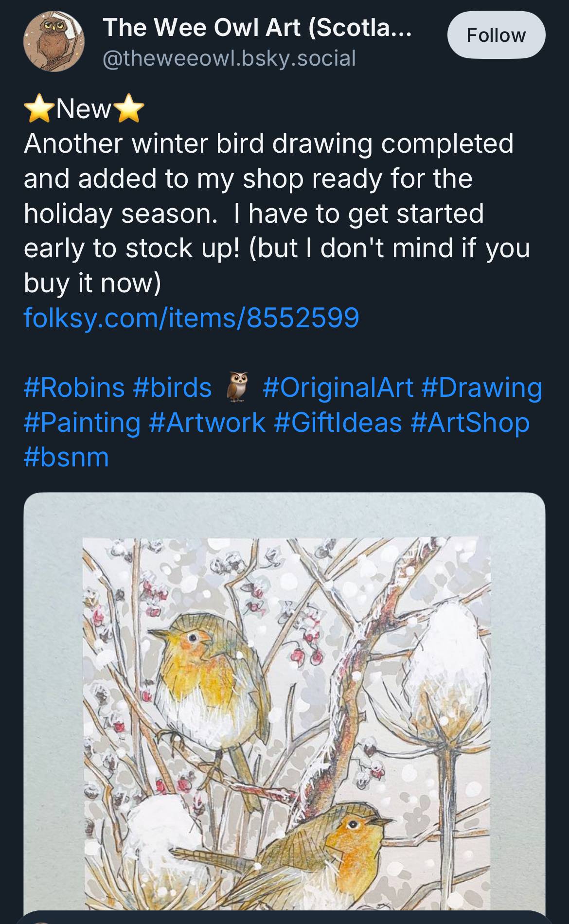This screenshot has width=569, height=924.
Task: Open the #bsnm hashtag
Action: pyautogui.click(x=67, y=457)
